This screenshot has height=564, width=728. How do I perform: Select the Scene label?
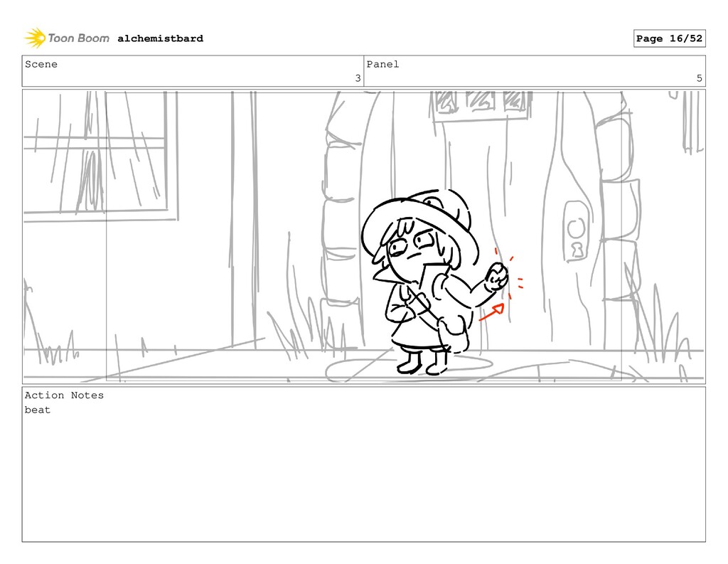click(41, 64)
